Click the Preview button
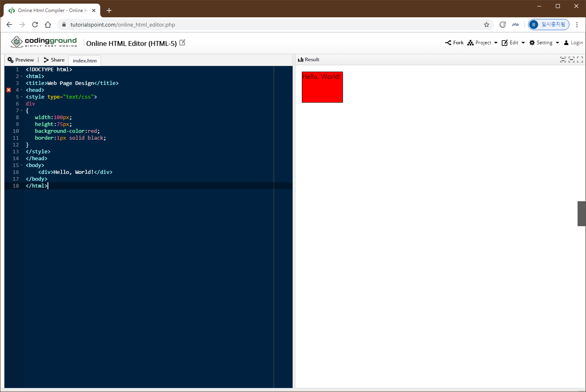Screen dimensions: 586x392 pos(21,60)
